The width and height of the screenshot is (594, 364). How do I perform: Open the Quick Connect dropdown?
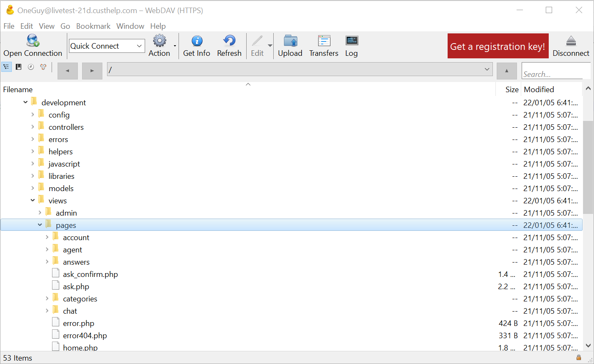[139, 46]
